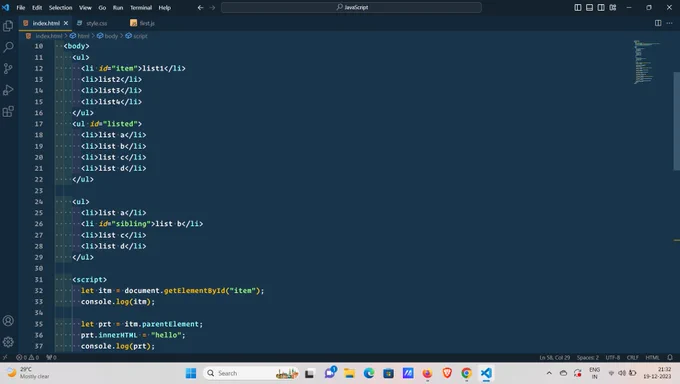Expand the html breadcrumb
This screenshot has height=384, width=680.
coord(80,36)
